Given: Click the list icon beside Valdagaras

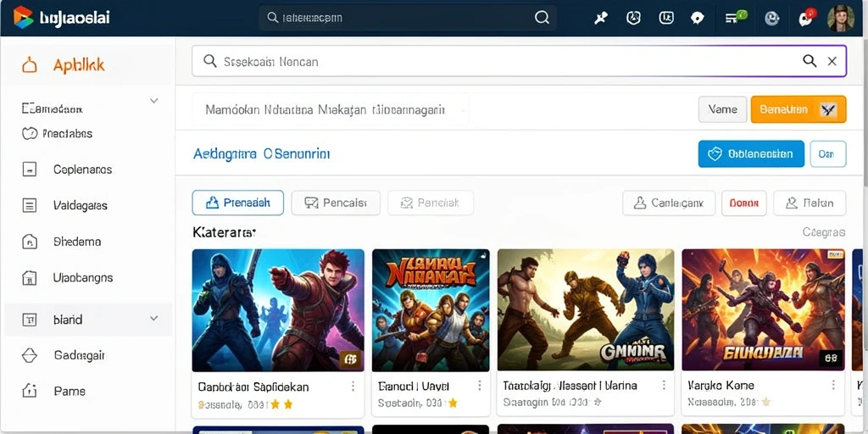Looking at the screenshot, I should click(30, 205).
